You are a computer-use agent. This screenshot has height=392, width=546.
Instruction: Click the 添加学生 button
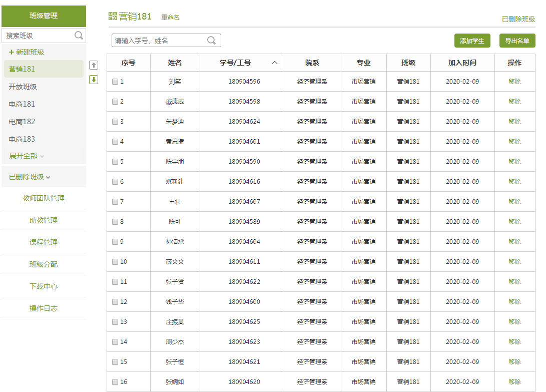click(x=472, y=41)
